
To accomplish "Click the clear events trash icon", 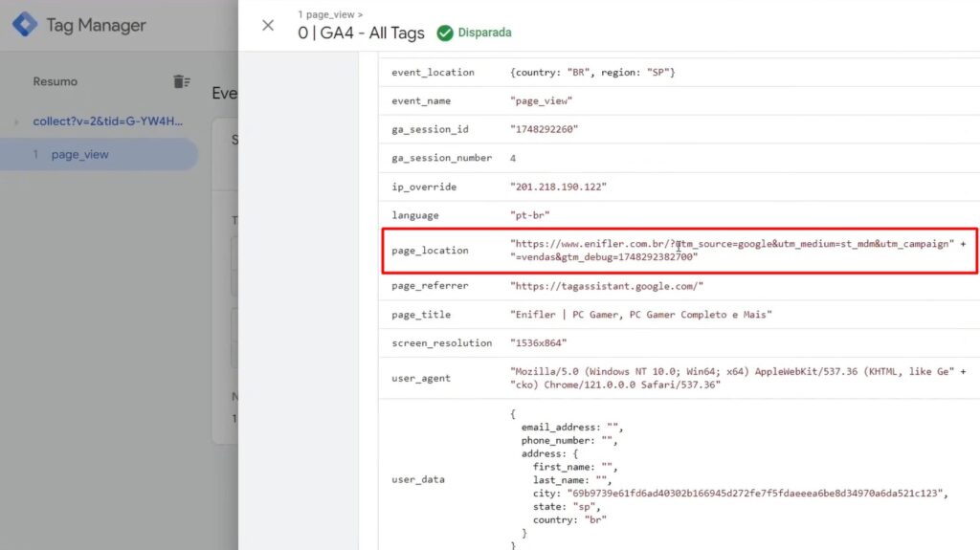I will [x=181, y=82].
